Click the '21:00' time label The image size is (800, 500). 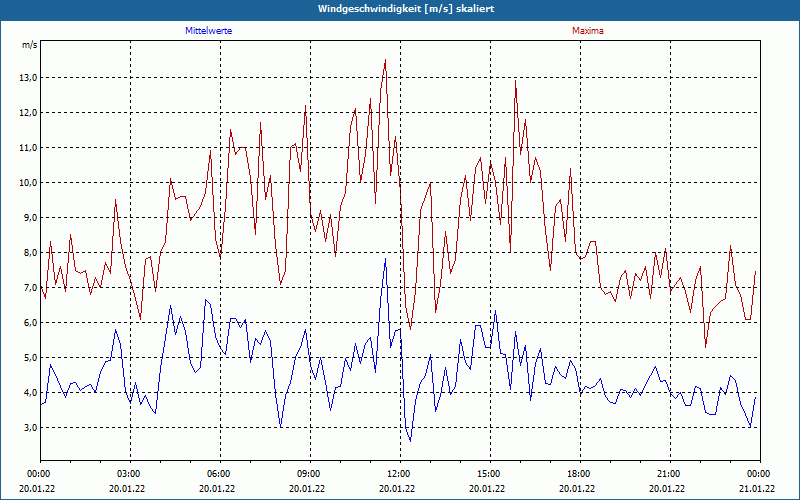pyautogui.click(x=670, y=474)
